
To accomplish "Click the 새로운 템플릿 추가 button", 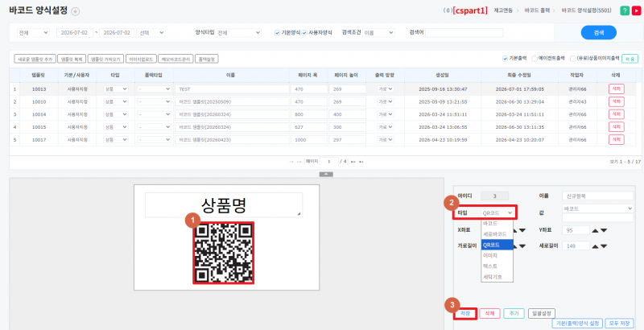I will tap(35, 59).
